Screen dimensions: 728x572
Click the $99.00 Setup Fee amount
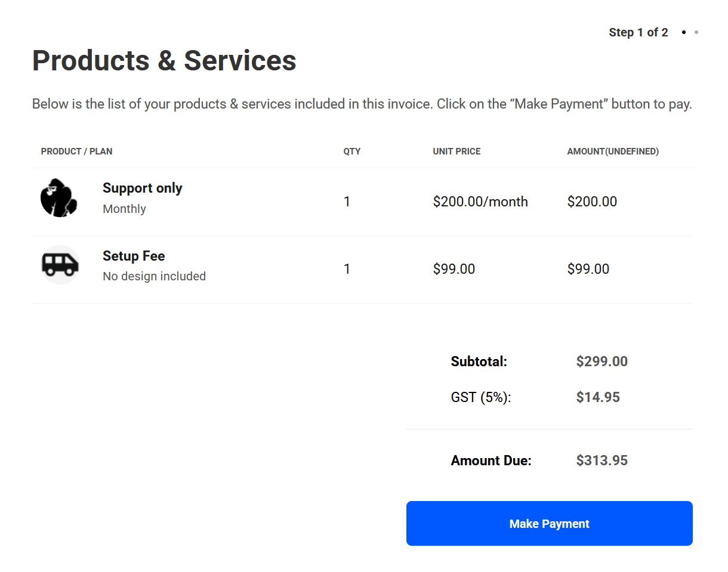tap(588, 269)
